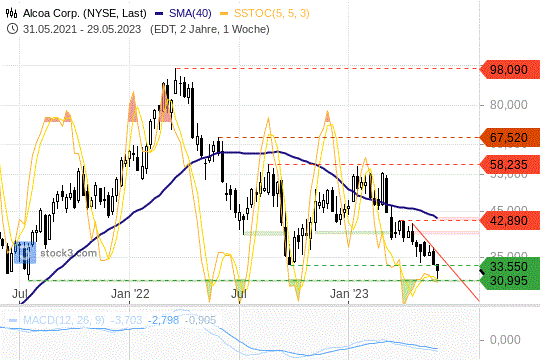The image size is (540, 360).
Task: Click the 30,995 green price label
Action: click(509, 281)
